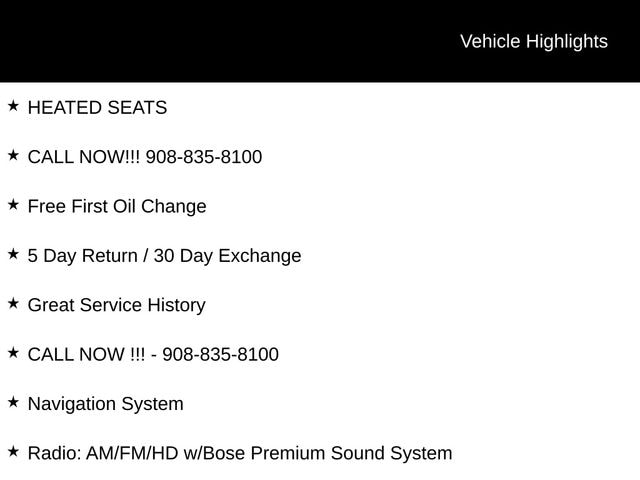Click the empty left side of black header banner

pos(150,41)
